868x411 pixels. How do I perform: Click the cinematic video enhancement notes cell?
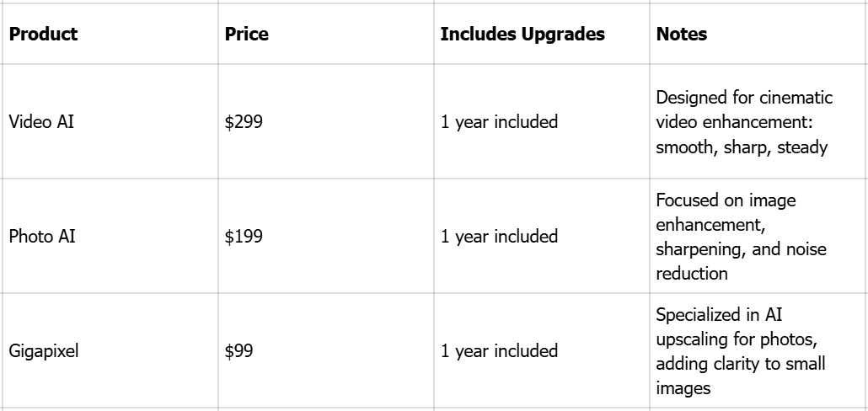[758, 121]
